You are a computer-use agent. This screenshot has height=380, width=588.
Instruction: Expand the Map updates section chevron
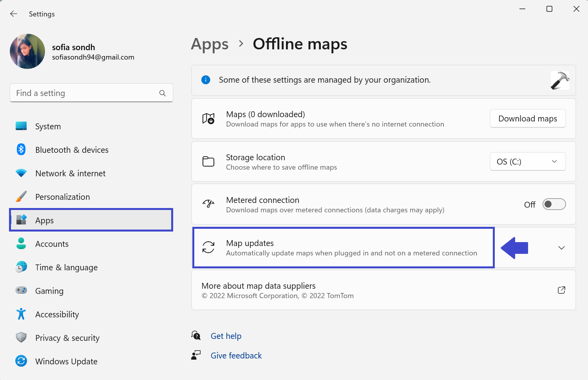click(x=561, y=248)
